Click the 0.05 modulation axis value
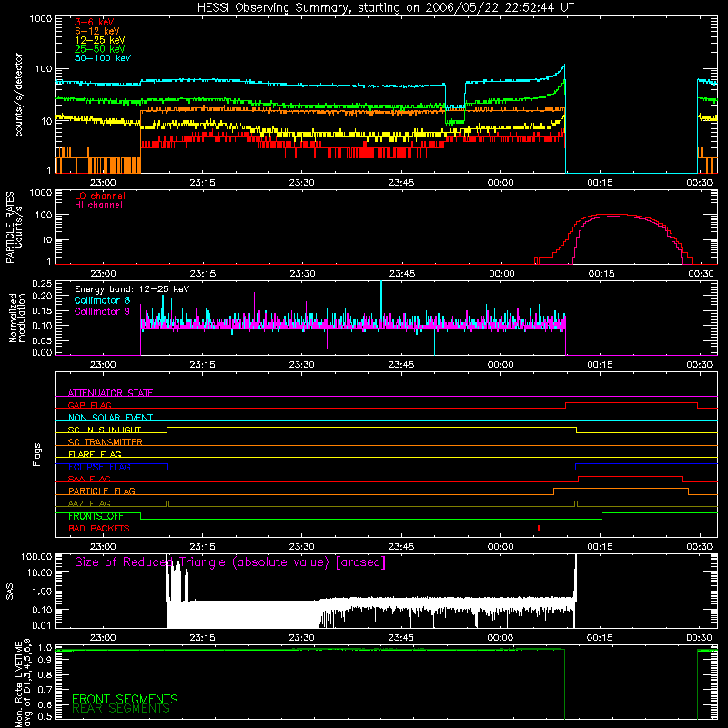Viewport: 728px width, 728px height. (x=42, y=340)
